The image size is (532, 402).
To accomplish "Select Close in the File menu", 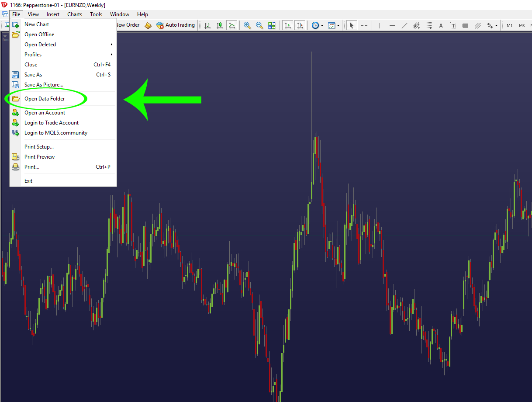I will (63, 65).
